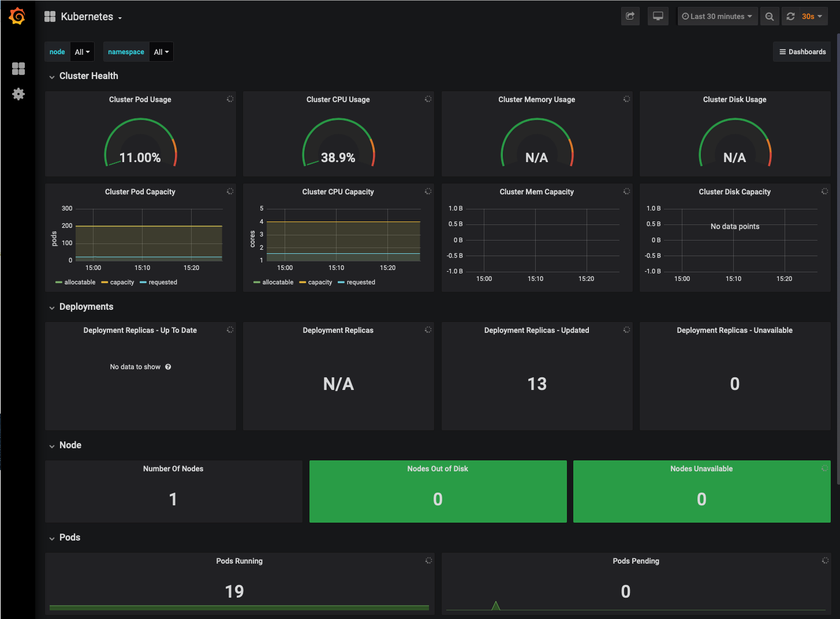Toggle the allocatable series in Pod Capacity legend
The image size is (840, 619).
tap(76, 283)
